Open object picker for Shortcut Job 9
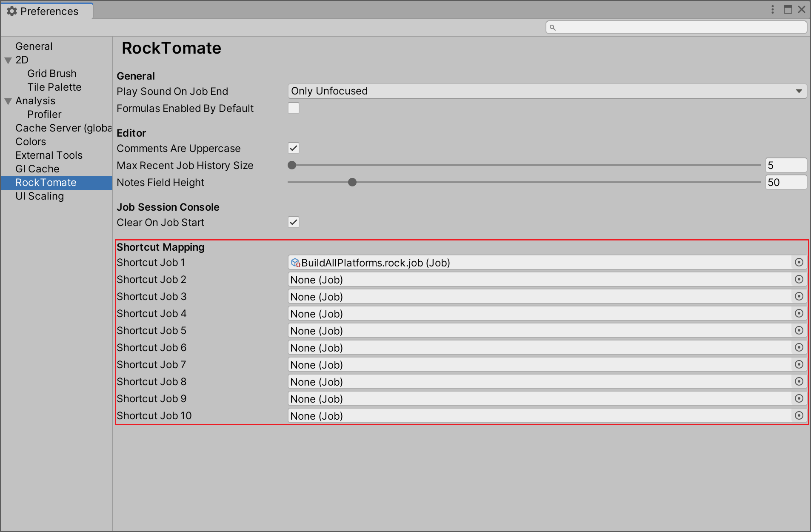 799,398
